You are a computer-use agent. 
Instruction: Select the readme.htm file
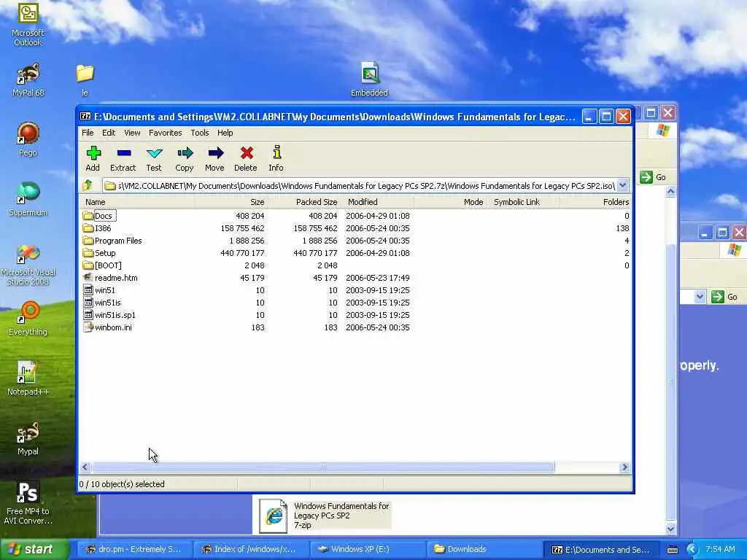pyautogui.click(x=111, y=278)
